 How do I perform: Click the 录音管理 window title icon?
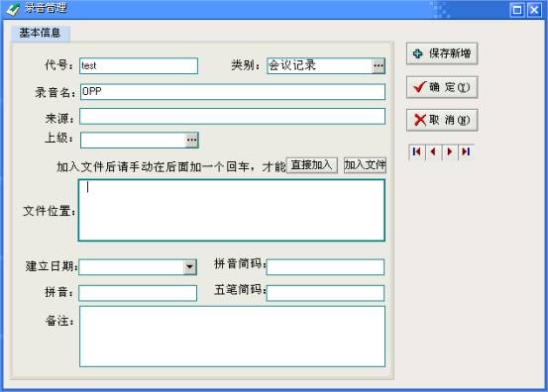pos(13,8)
